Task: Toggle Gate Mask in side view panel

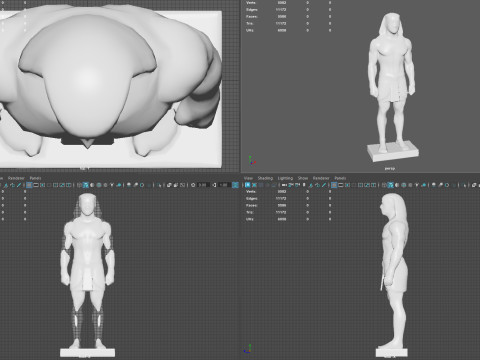Action: pos(354,185)
